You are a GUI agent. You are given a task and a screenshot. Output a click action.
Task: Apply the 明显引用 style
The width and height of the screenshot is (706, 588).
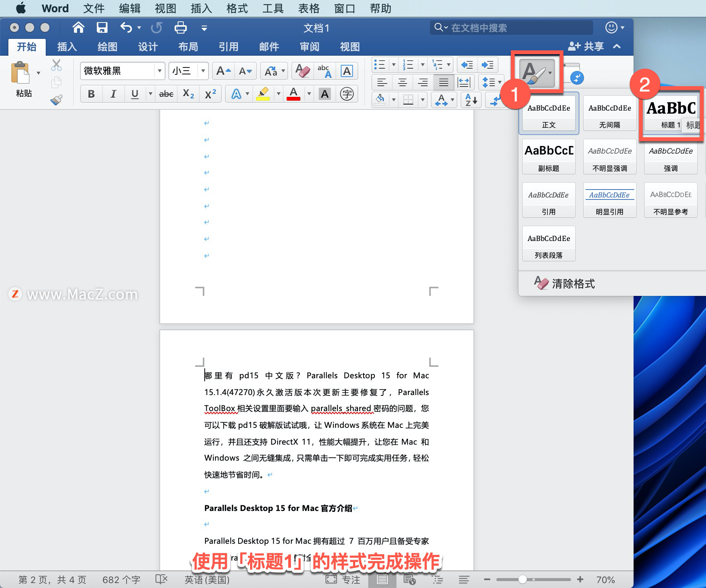point(610,200)
